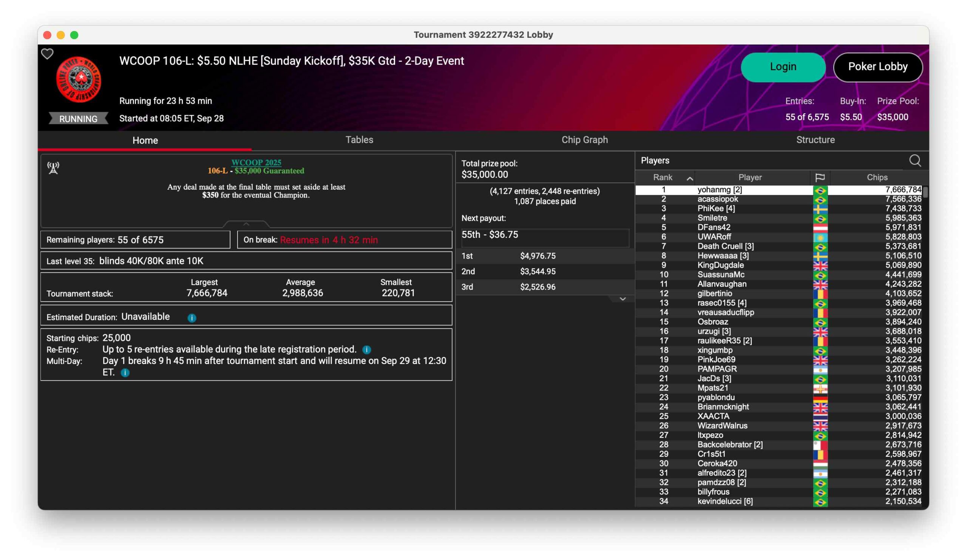Click the favorite heart icon
Viewport: 967px width, 560px height.
47,54
